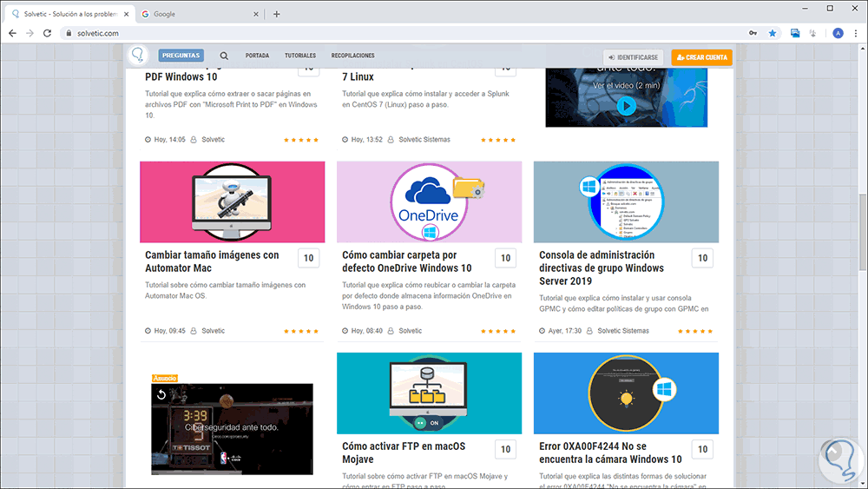
Task: Click the "PDF Windows 10" heading
Action: tap(181, 77)
